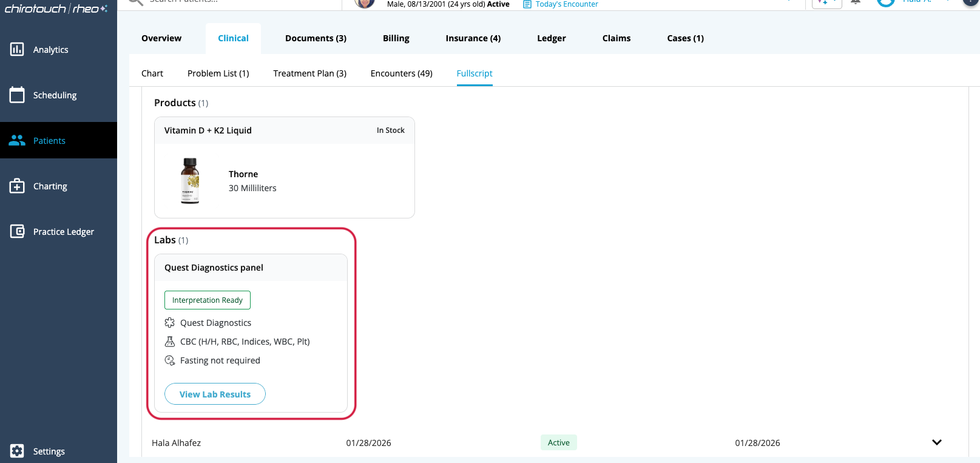Click the View Lab Results button
Viewport: 980px width, 463px height.
215,394
